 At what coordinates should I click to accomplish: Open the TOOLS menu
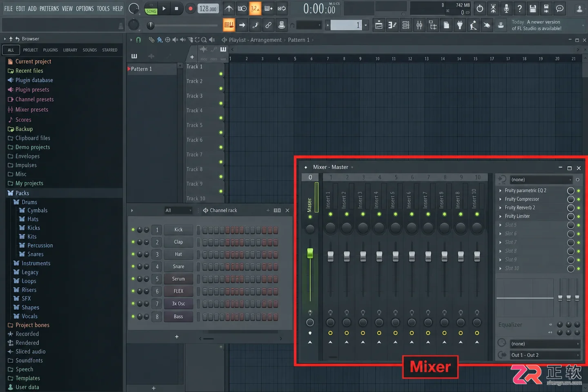103,9
